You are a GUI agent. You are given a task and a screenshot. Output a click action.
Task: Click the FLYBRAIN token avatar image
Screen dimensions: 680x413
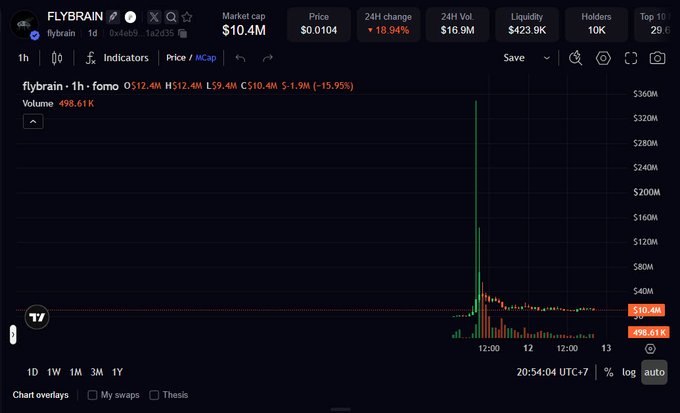[x=23, y=24]
